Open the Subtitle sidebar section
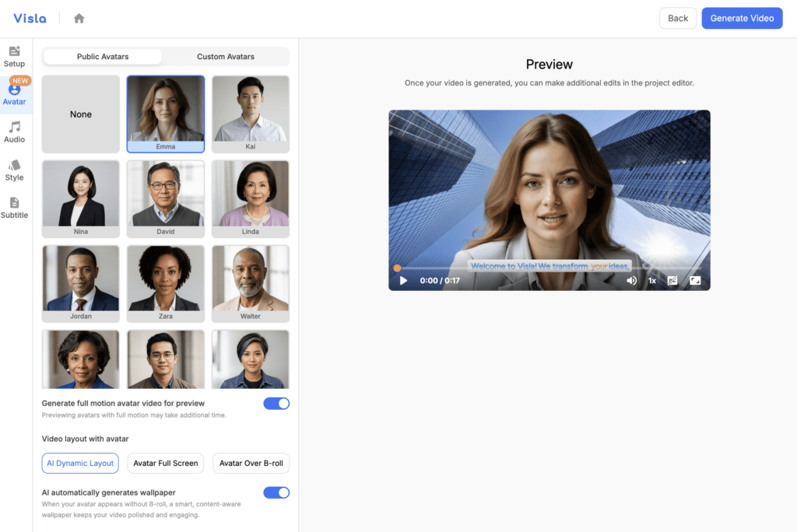This screenshot has height=532, width=797. pos(14,208)
